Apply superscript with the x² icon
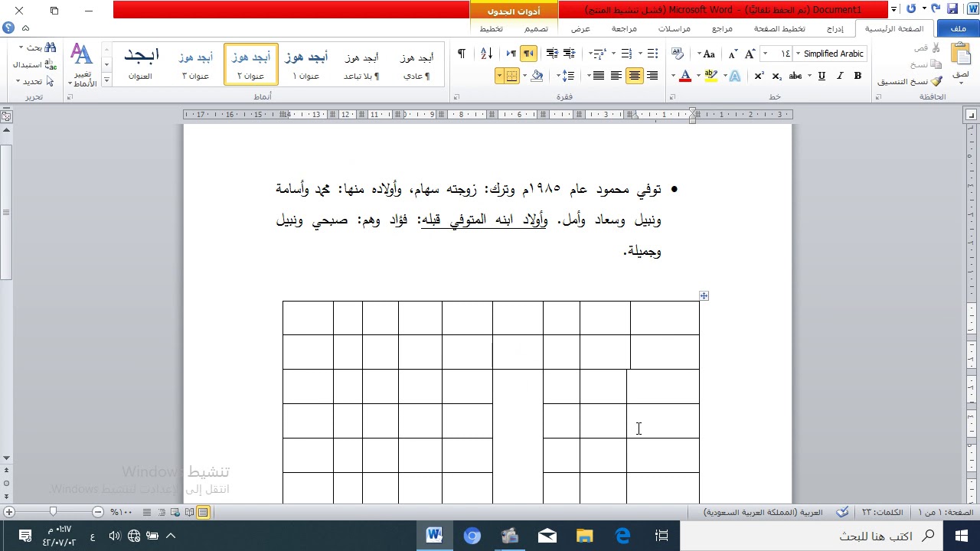Image resolution: width=980 pixels, height=551 pixels. point(759,76)
